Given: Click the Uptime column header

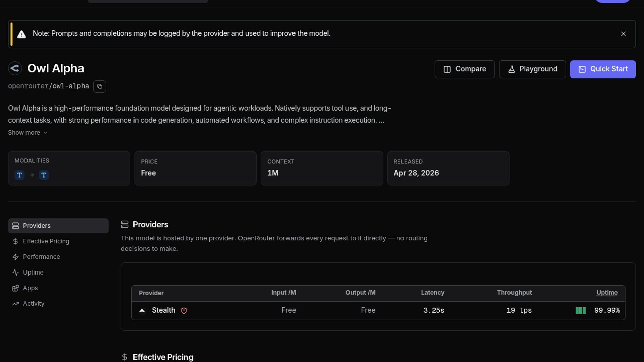Looking at the screenshot, I should click(x=607, y=293).
